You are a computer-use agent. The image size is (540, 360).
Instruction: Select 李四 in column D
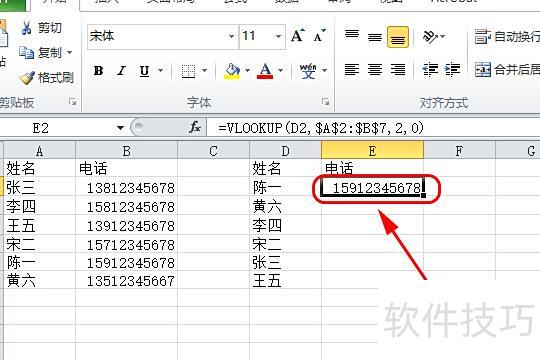[285, 226]
